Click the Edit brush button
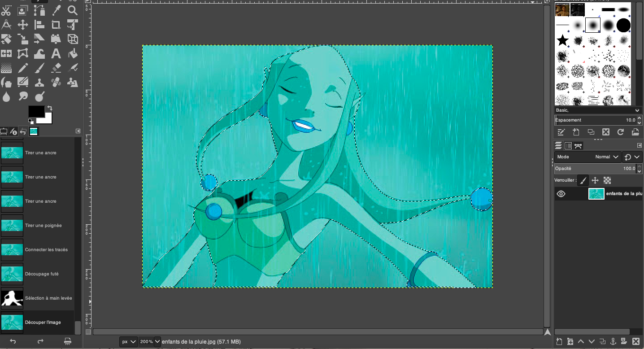 pyautogui.click(x=561, y=132)
